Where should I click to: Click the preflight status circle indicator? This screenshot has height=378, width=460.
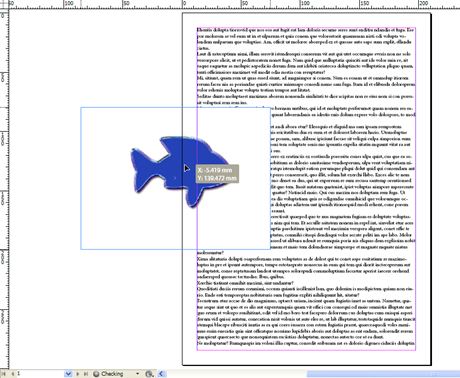point(96,374)
